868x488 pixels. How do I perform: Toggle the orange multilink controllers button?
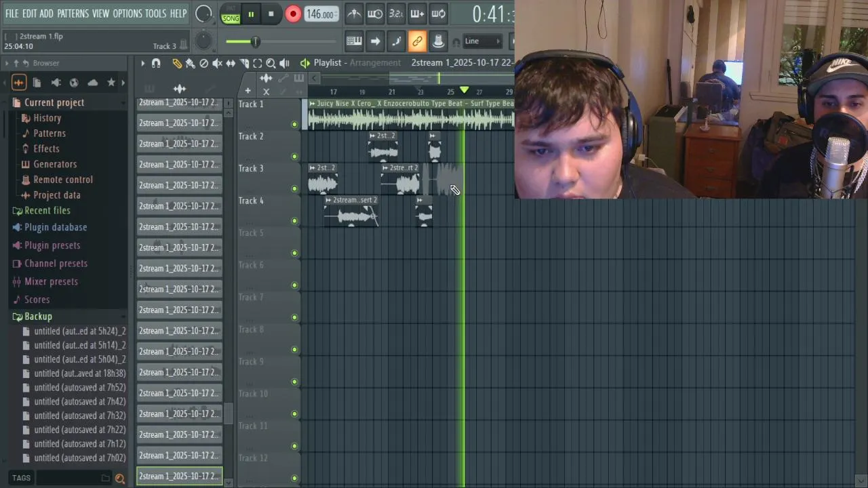click(417, 41)
